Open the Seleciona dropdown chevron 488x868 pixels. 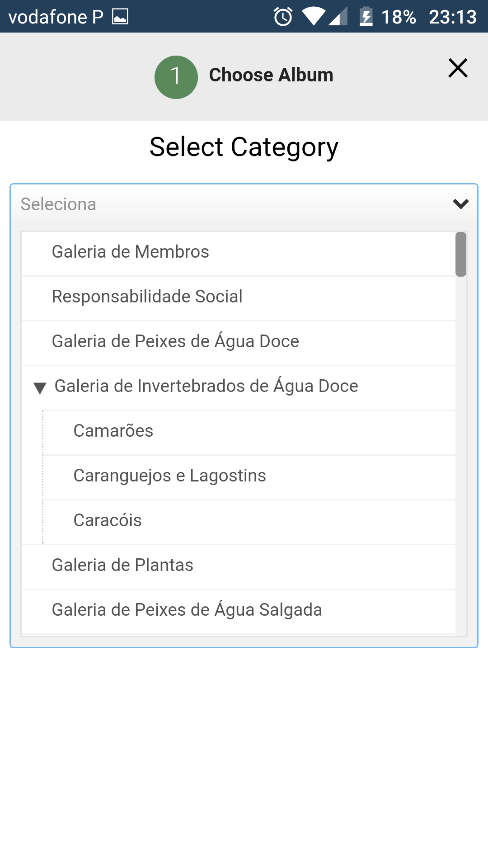tap(460, 204)
